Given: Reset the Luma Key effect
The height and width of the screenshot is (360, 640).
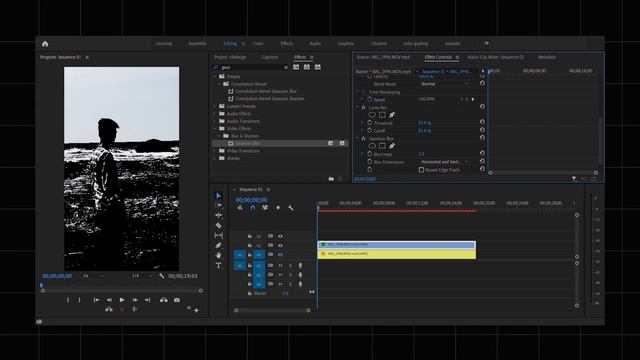Looking at the screenshot, I should (x=482, y=107).
